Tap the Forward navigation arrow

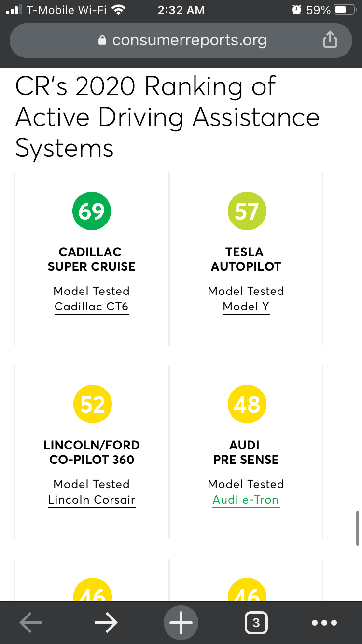pos(106,622)
